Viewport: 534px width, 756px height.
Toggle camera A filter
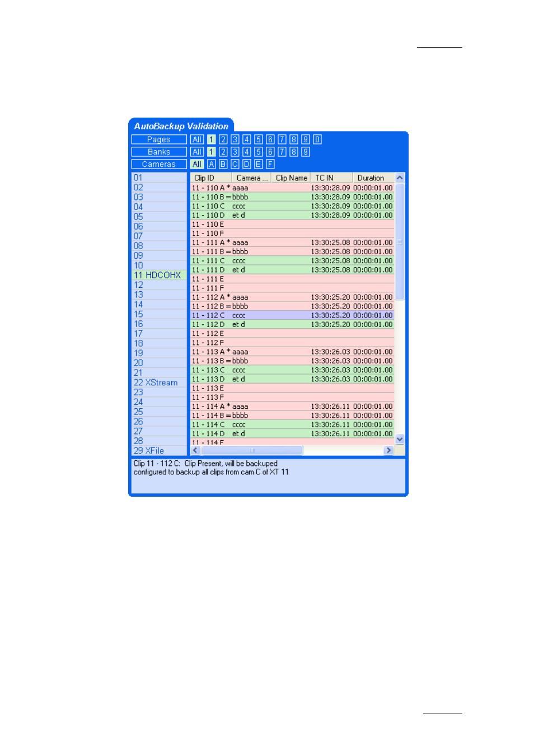pyautogui.click(x=211, y=164)
